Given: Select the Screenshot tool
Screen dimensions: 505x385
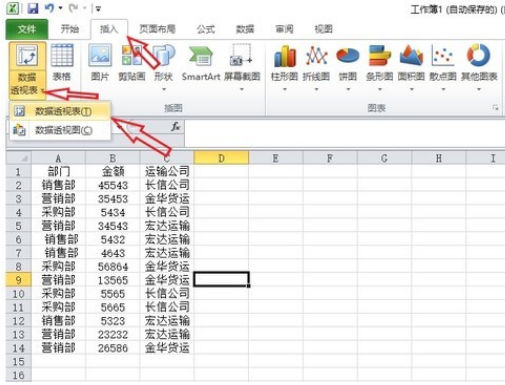Looking at the screenshot, I should pos(242,56).
